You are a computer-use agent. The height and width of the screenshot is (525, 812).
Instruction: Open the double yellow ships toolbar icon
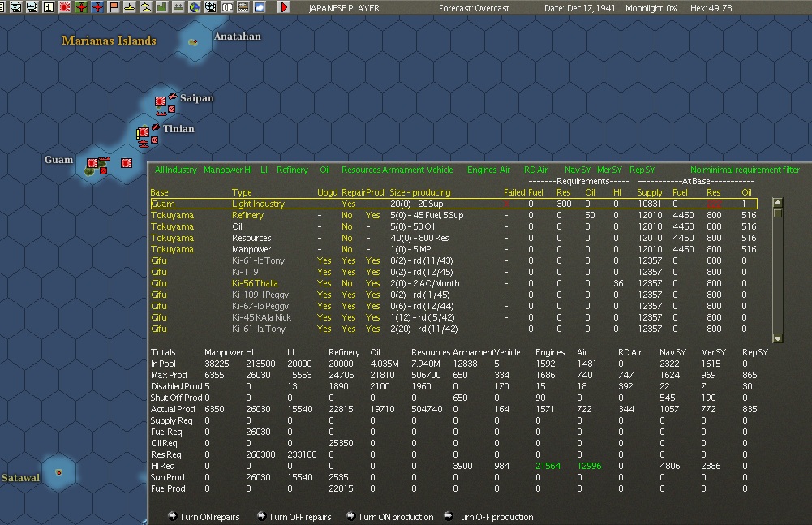point(145,7)
